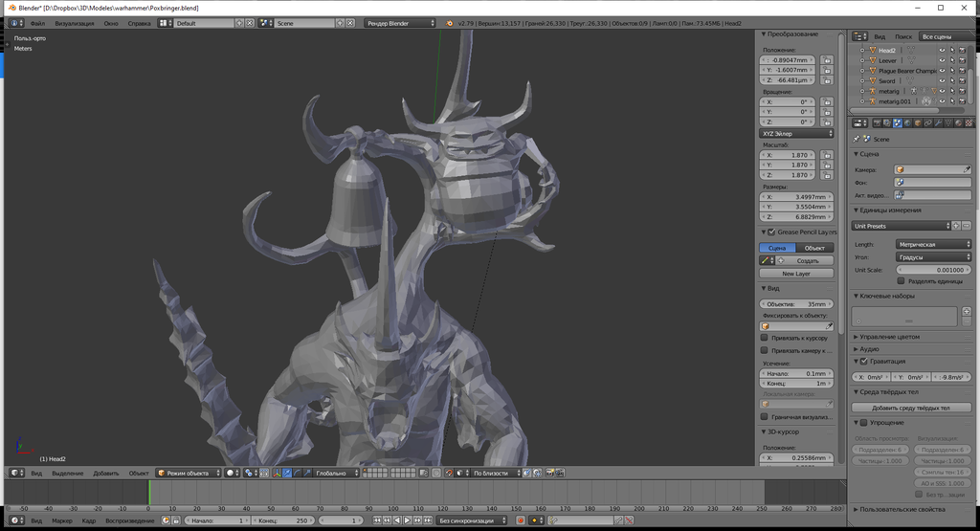Hide Head2 object using its eye icon
Screen dimensions: 980x531
(942, 50)
